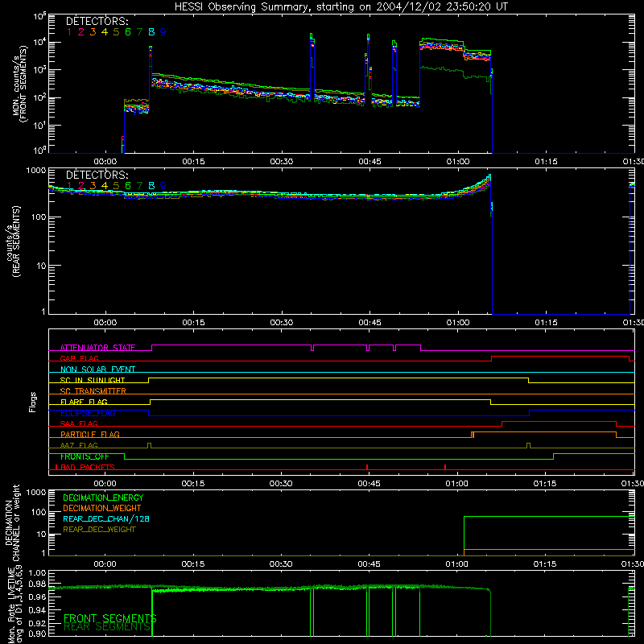Click the REAR SEGMENTS livetime legend label

(x=107, y=627)
